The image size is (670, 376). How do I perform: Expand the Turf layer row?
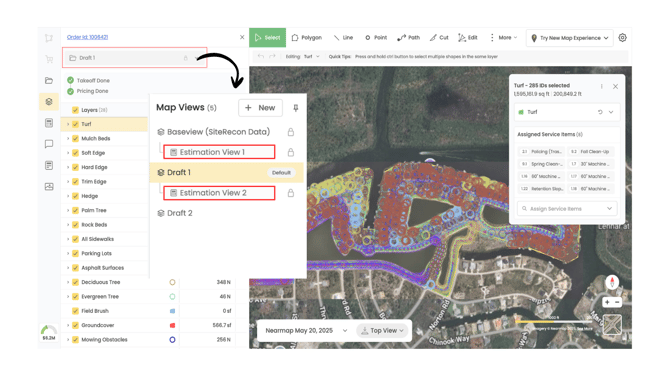[68, 124]
